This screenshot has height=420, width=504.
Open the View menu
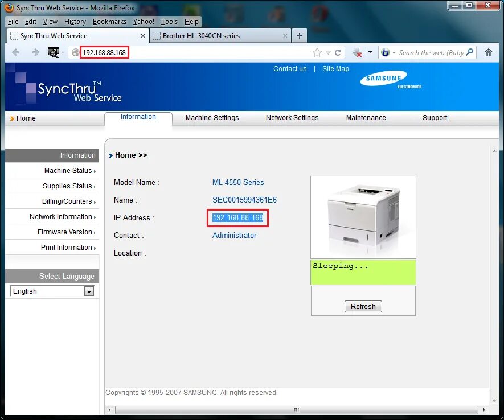click(x=50, y=22)
